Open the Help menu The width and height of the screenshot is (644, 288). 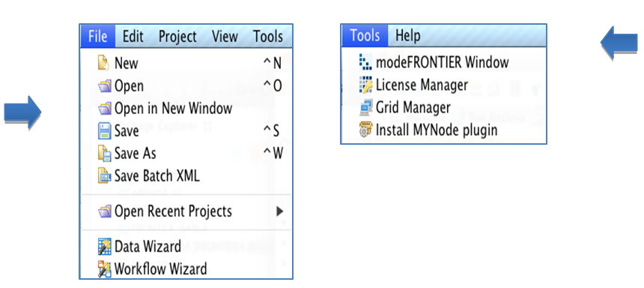pos(408,36)
